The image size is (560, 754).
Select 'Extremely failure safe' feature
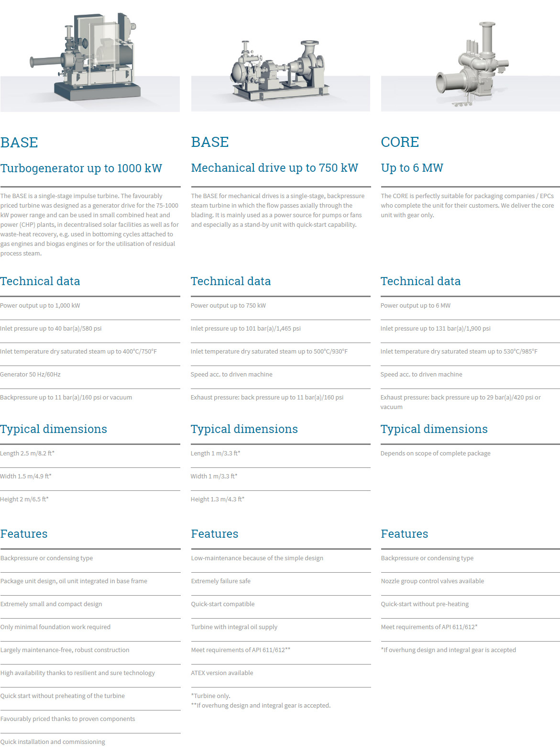click(x=221, y=581)
